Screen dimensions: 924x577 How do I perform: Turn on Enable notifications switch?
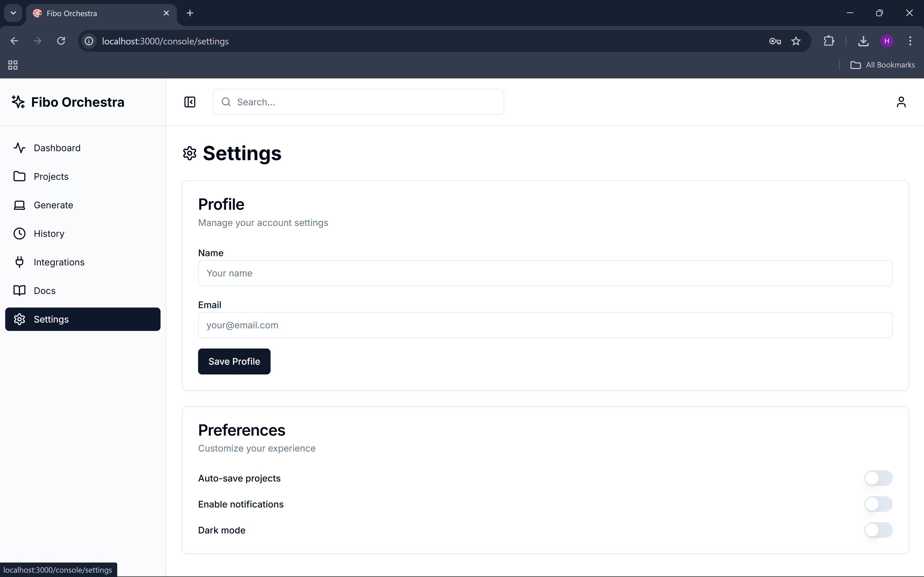(878, 504)
